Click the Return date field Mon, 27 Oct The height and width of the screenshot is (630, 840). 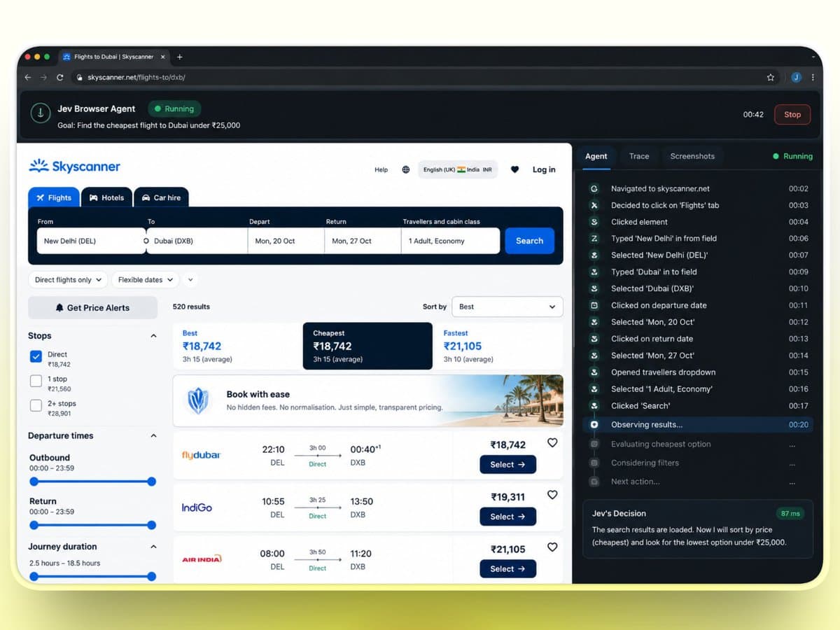pyautogui.click(x=363, y=241)
